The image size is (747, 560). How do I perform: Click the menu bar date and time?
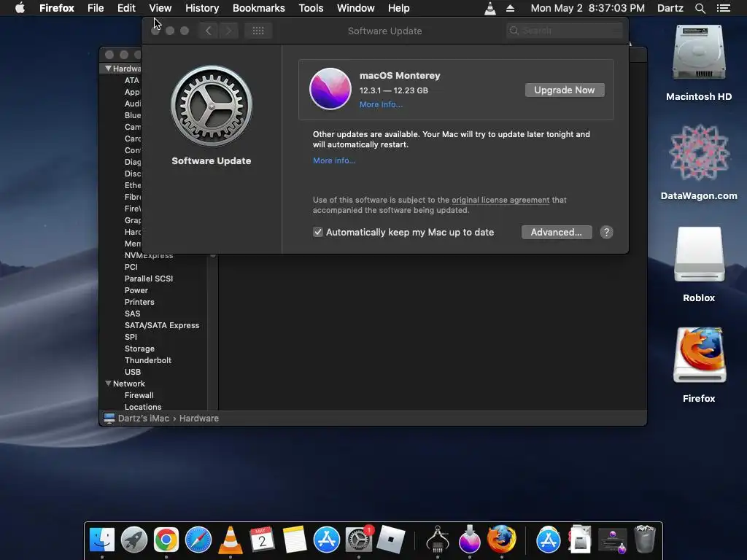[587, 8]
